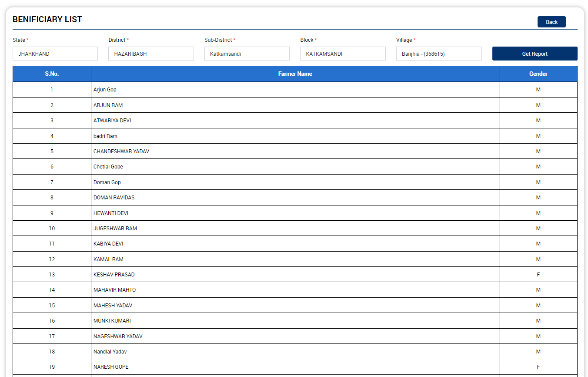This screenshot has width=588, height=377.
Task: Select farmer name DOMAN RAVIDAS
Action: click(x=114, y=198)
